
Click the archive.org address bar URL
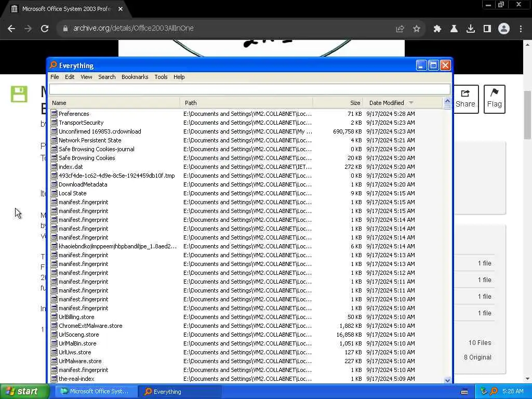pos(134,28)
